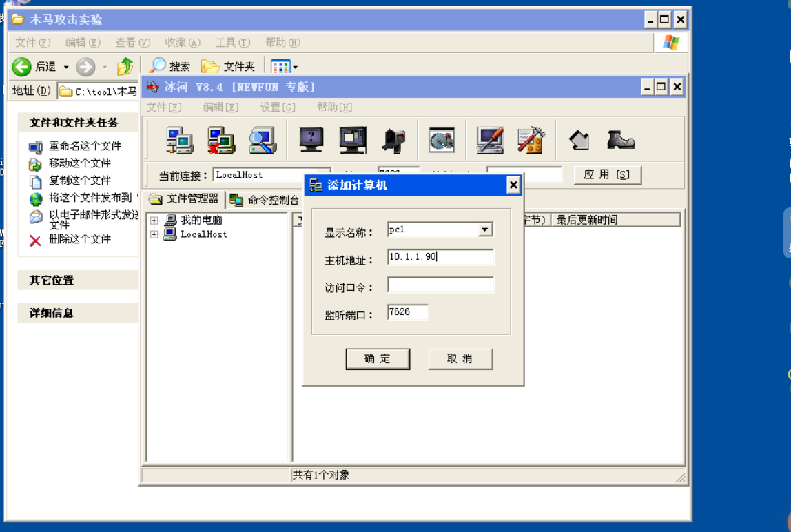Select LocalHost in the host tree
This screenshot has width=791, height=532.
(x=204, y=234)
